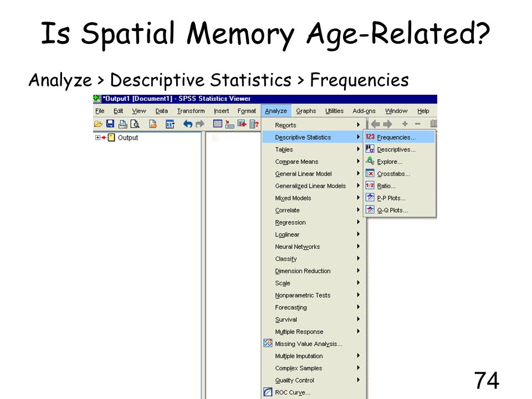
Task: Open the Graphs menu
Action: tap(306, 111)
